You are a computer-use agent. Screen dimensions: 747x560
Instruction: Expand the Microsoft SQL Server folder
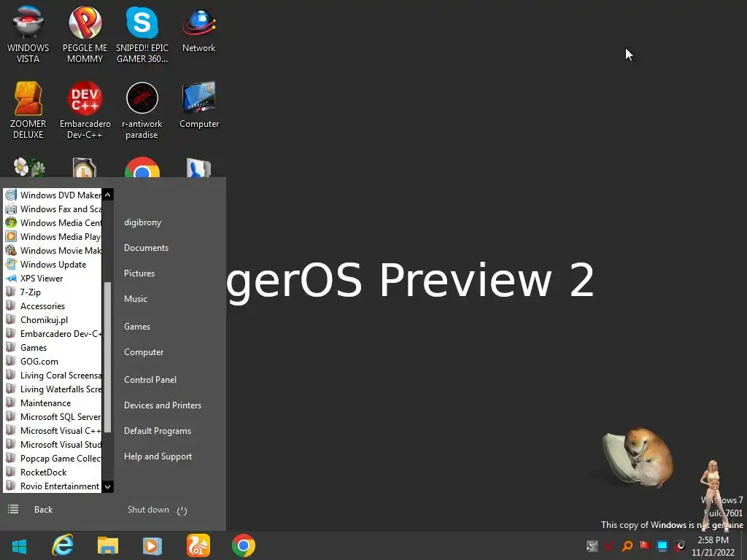[x=53, y=416]
